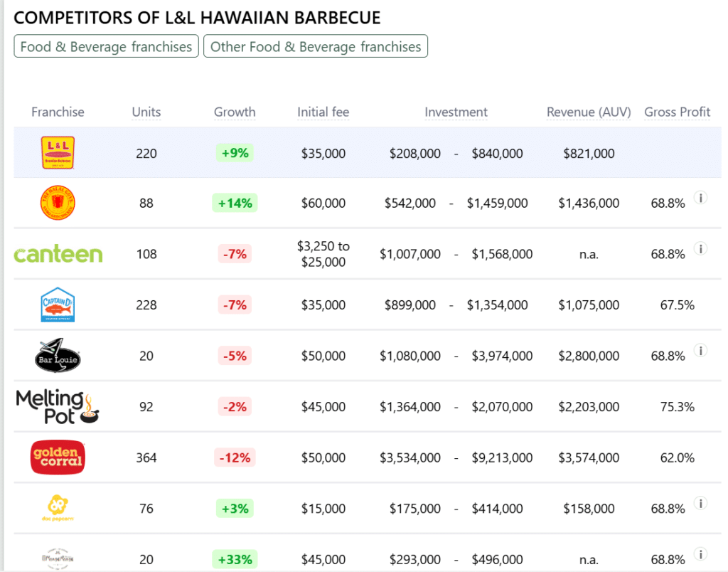Click info icon in the +33% growth row

(700, 554)
